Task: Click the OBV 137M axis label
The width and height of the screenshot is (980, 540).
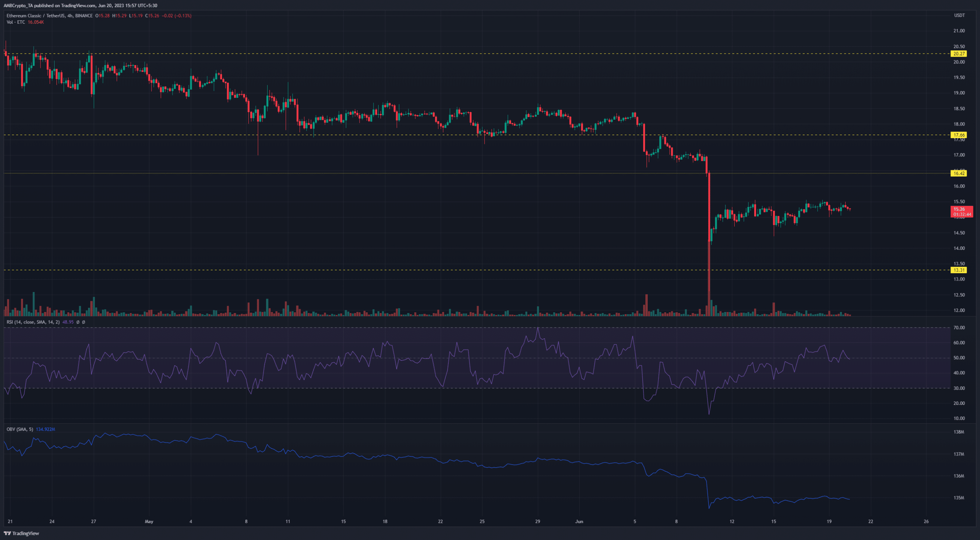Action: click(959, 454)
